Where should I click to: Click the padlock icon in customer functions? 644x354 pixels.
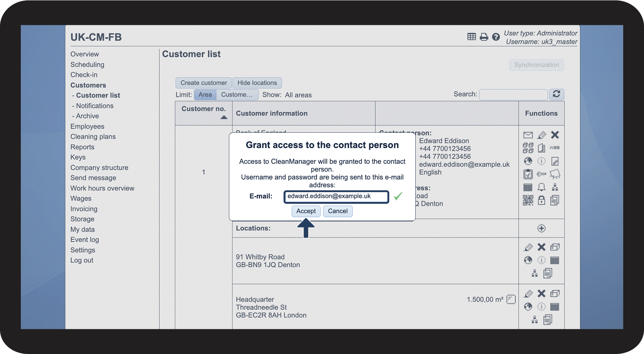tap(541, 200)
